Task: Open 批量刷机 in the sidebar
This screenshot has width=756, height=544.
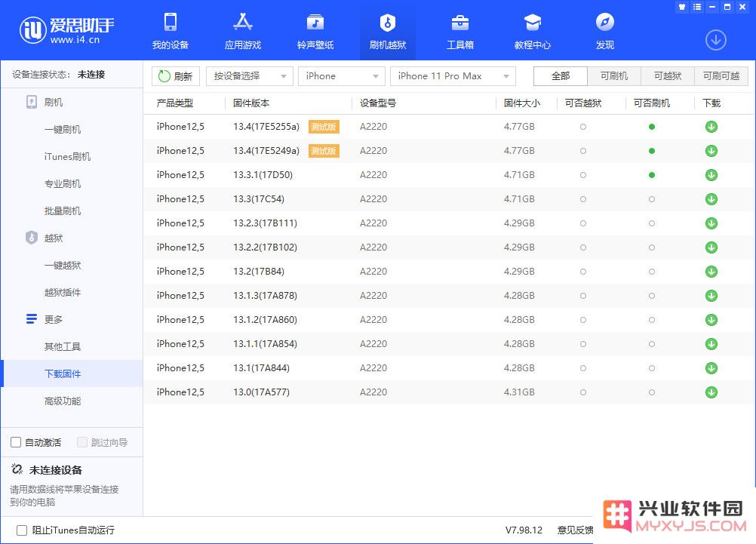Action: 63,211
